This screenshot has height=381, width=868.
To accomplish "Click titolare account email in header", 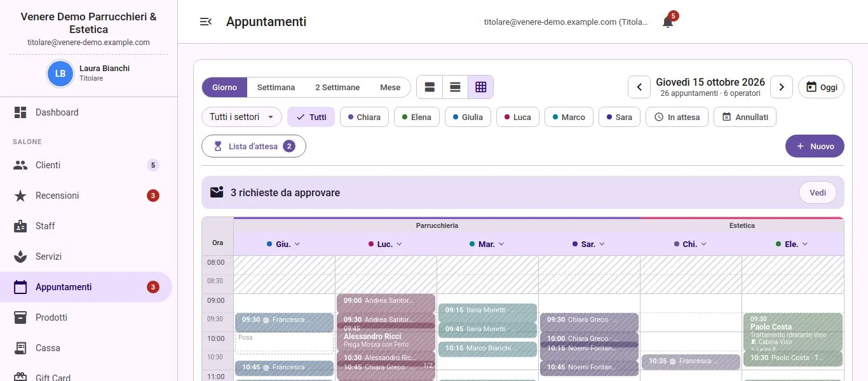I will click(566, 22).
